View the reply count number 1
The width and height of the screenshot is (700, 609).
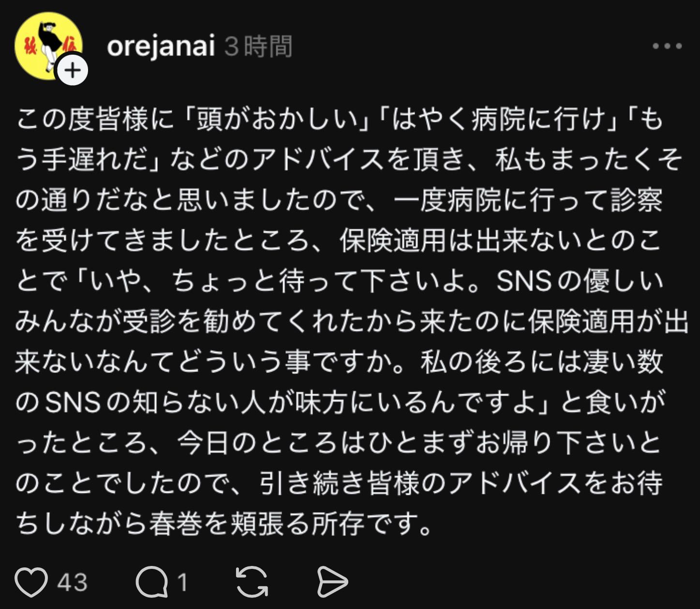tap(182, 582)
